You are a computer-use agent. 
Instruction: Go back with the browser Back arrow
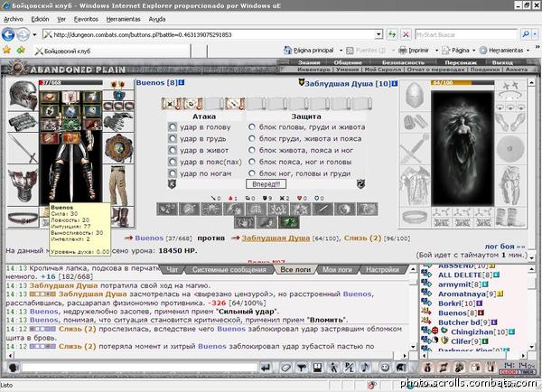click(8, 34)
